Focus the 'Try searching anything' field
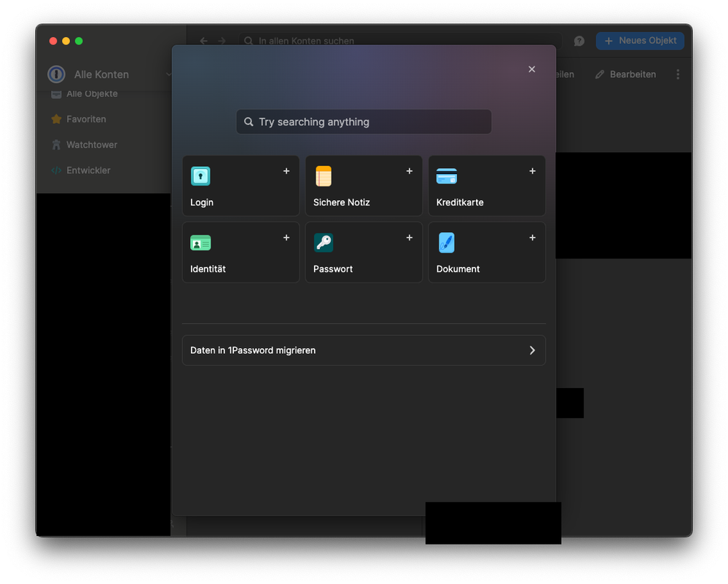This screenshot has height=584, width=728. pos(364,122)
